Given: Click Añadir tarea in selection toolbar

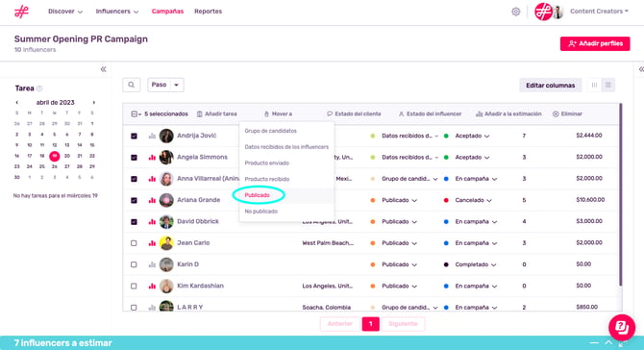Looking at the screenshot, I should click(216, 113).
